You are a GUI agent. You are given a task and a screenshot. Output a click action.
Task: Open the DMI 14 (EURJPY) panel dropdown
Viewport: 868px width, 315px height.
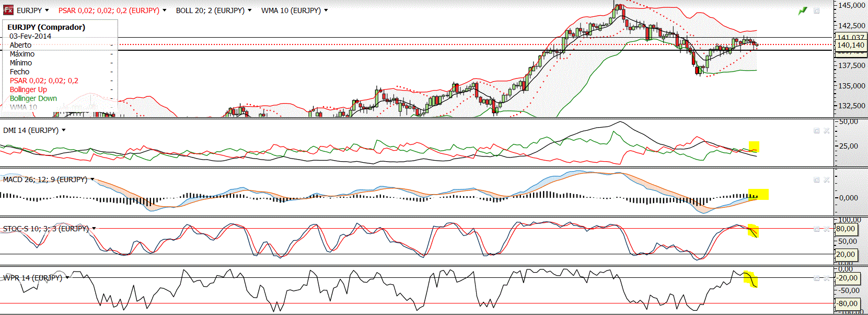click(x=64, y=130)
